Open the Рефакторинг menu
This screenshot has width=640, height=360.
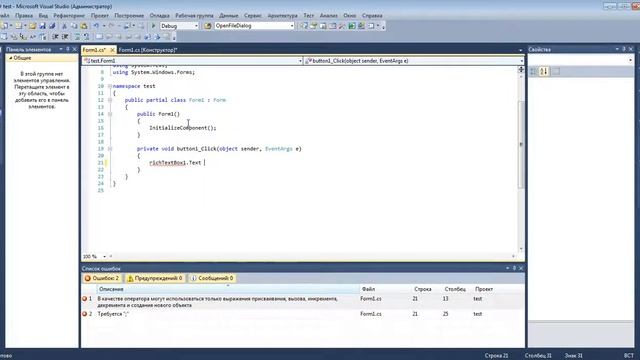click(69, 16)
